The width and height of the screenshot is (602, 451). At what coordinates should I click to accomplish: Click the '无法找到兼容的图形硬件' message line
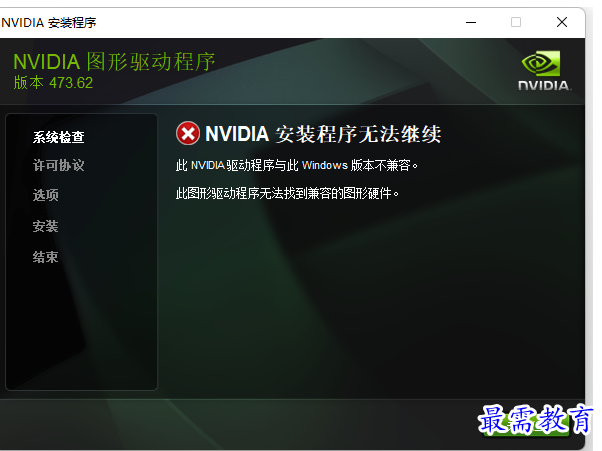[287, 193]
